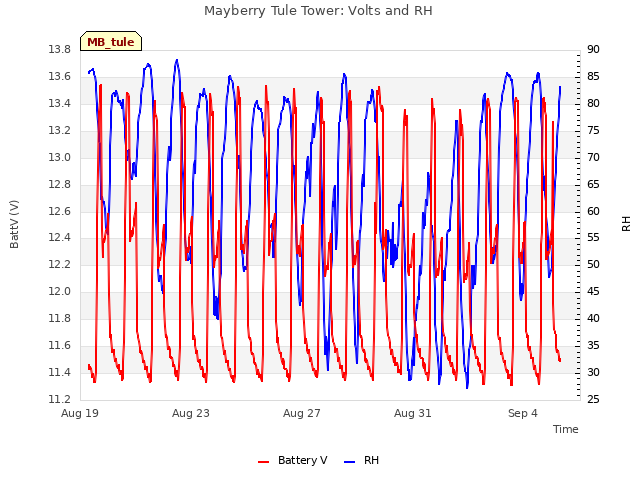
Task: Click the red Battery V legend swatch
Action: [x=263, y=462]
